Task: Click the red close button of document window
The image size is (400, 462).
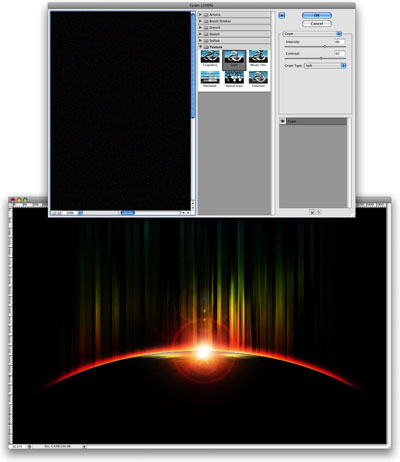Action: tap(13, 200)
